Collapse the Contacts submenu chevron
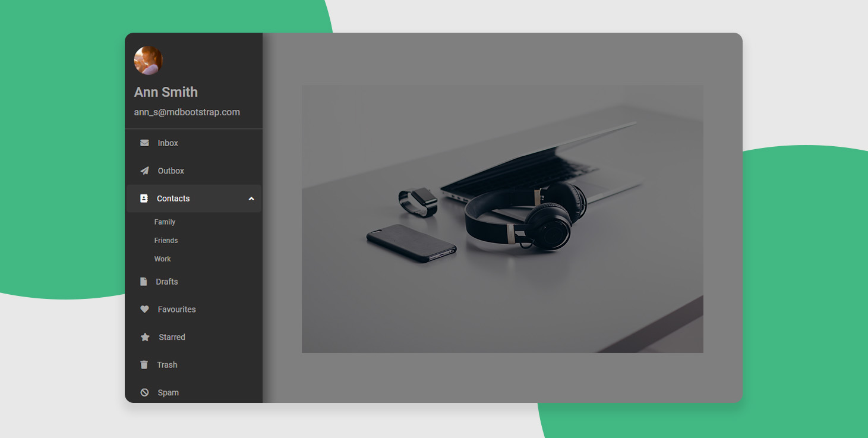This screenshot has height=438, width=868. [x=251, y=199]
